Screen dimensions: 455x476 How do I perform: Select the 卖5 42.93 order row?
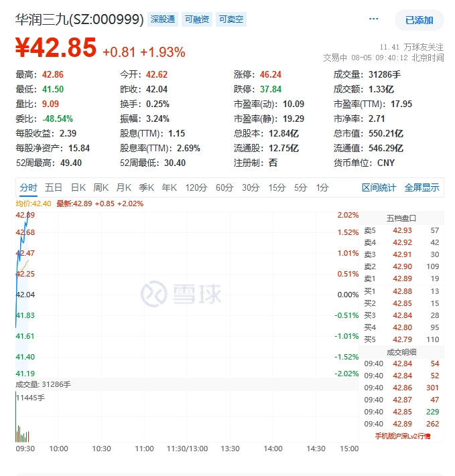(401, 230)
